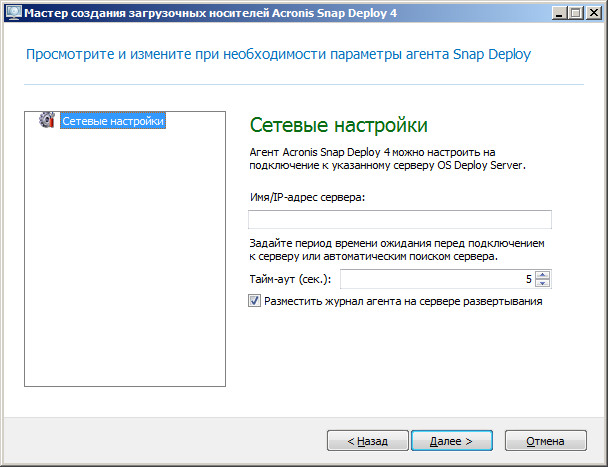
Task: Decrease timeout with down arrow
Action: pyautogui.click(x=542, y=283)
